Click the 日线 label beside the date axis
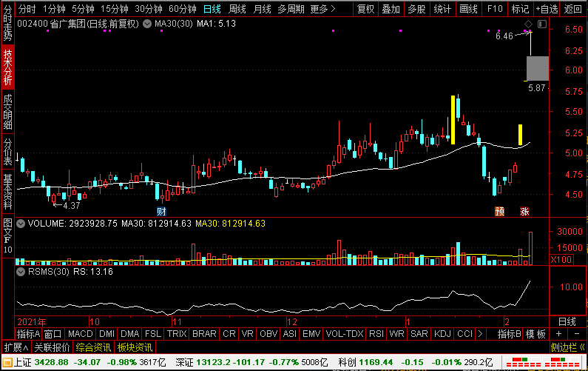Screen dimensions: 588x371 tap(567, 322)
